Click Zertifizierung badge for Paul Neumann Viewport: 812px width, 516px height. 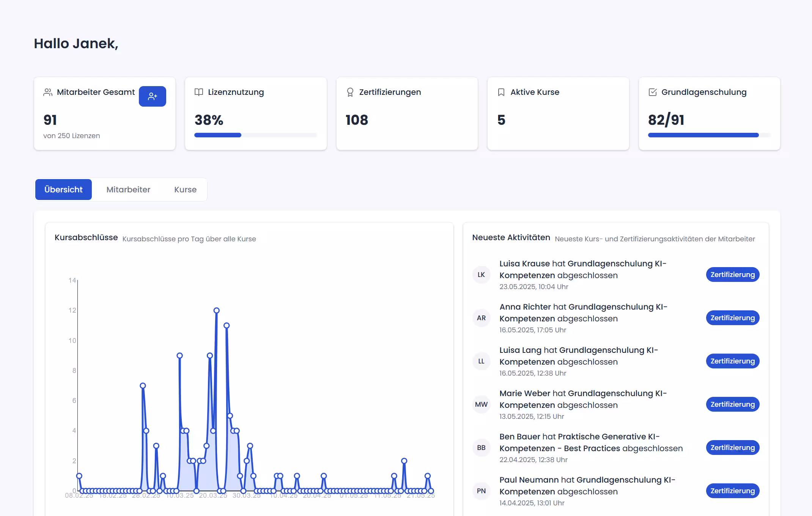point(732,491)
